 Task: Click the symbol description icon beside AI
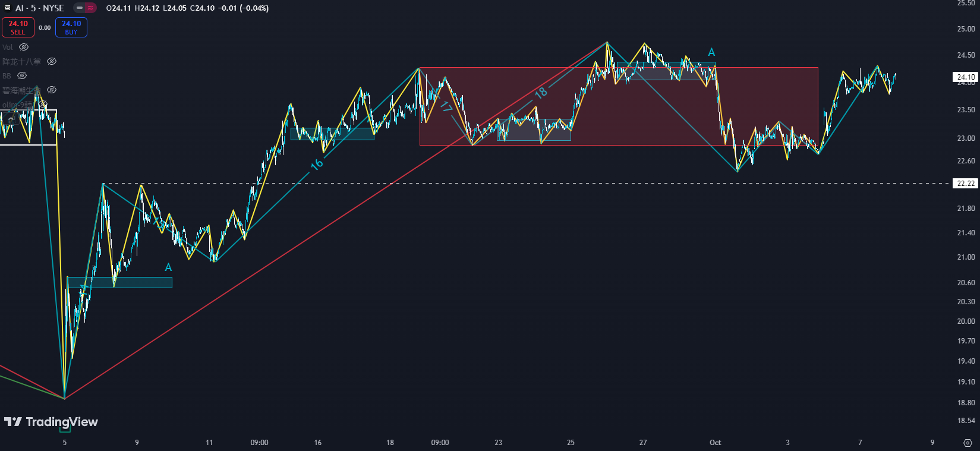click(x=8, y=8)
